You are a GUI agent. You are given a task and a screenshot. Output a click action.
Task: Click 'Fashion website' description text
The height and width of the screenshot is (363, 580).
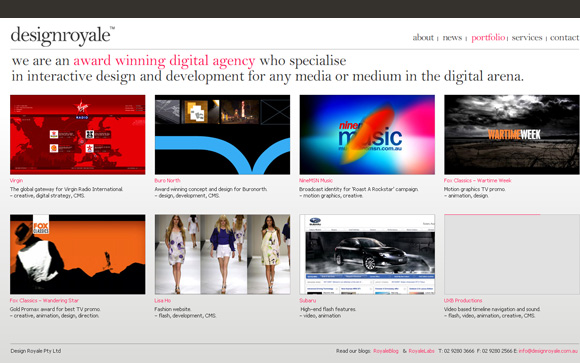point(172,309)
